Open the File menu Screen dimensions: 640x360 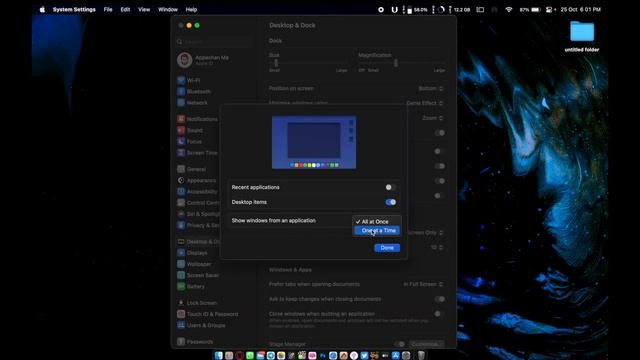108,9
